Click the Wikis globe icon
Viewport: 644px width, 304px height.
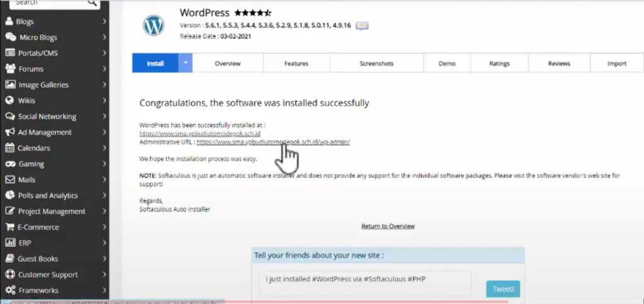coord(10,100)
